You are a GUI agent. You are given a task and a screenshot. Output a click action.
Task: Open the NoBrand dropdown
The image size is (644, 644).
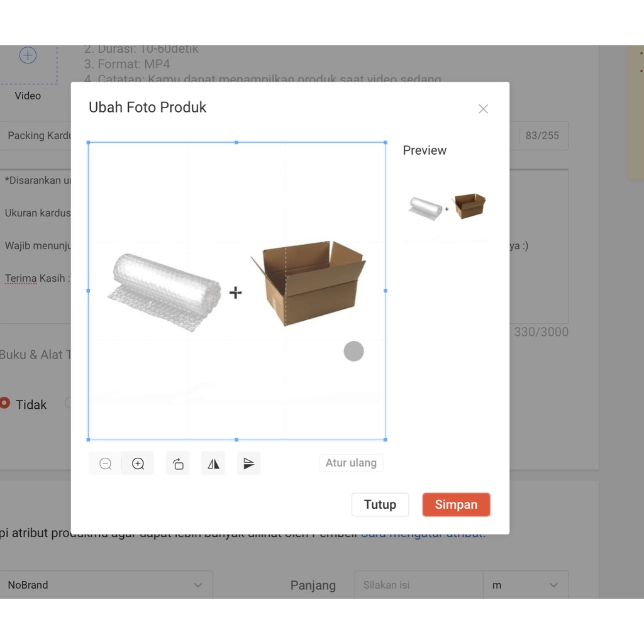(106, 585)
